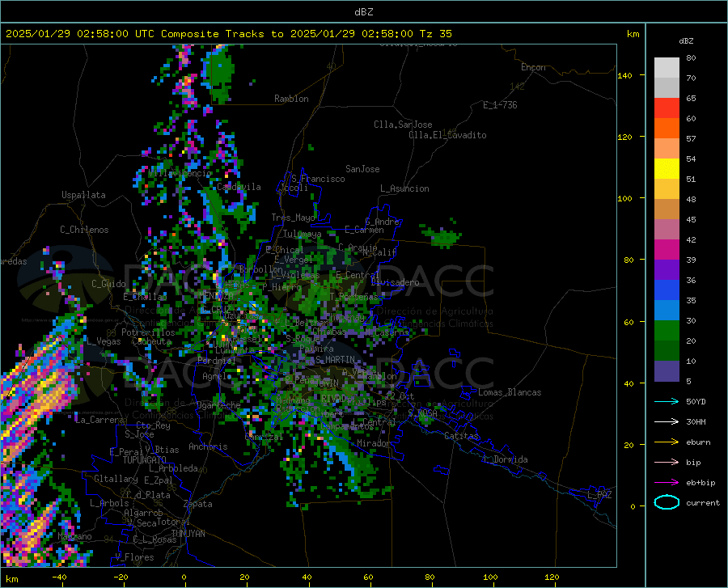Click the 'Divisadero' map label
This screenshot has height=588, width=728.
[x=395, y=282]
